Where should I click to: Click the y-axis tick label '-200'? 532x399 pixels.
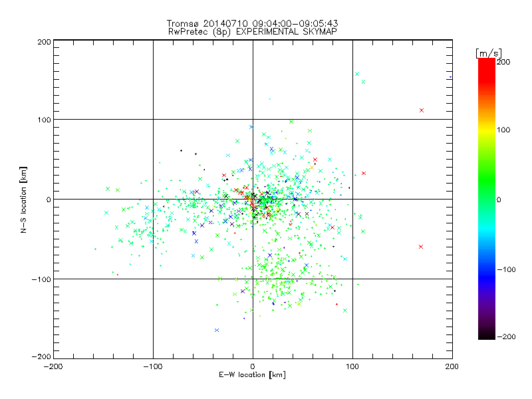pos(41,356)
